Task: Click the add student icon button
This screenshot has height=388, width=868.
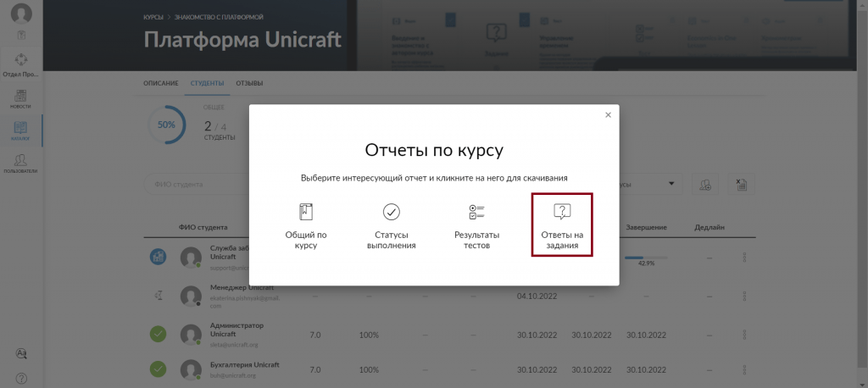Action: pyautogui.click(x=704, y=185)
